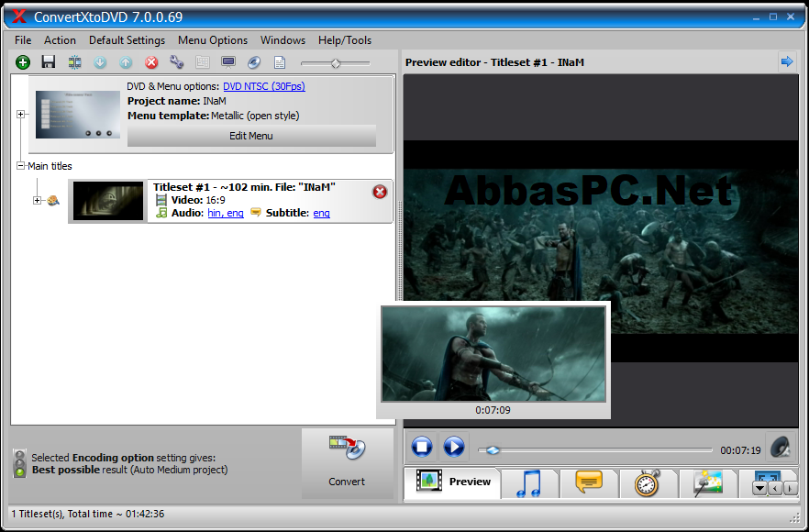Click the monitor preview toolbar icon

pyautogui.click(x=228, y=62)
